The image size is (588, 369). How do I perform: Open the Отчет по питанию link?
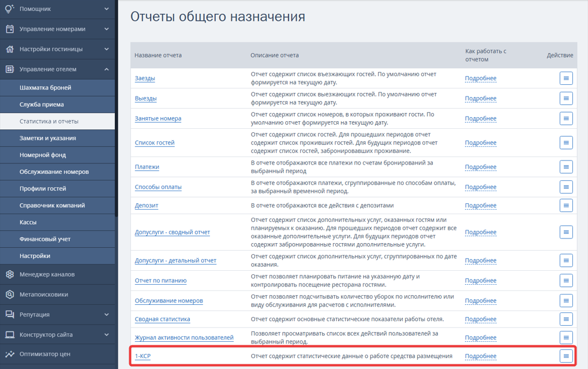[x=160, y=281]
